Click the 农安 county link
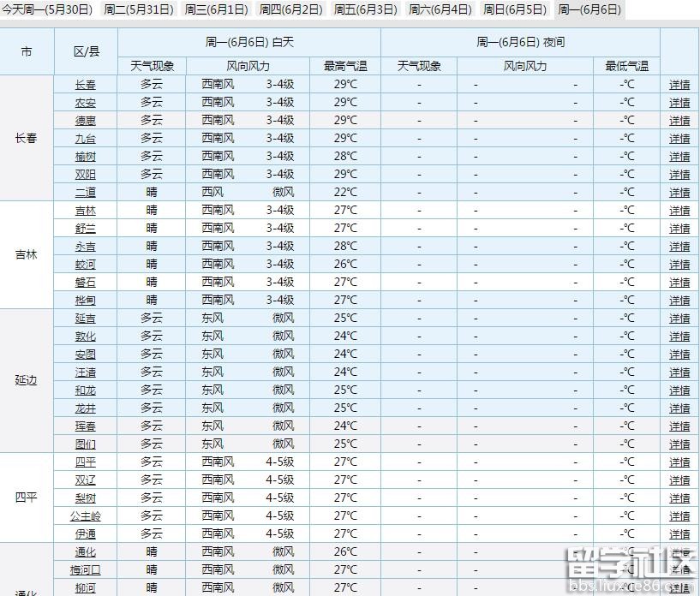Image resolution: width=700 pixels, height=596 pixels. click(x=86, y=103)
